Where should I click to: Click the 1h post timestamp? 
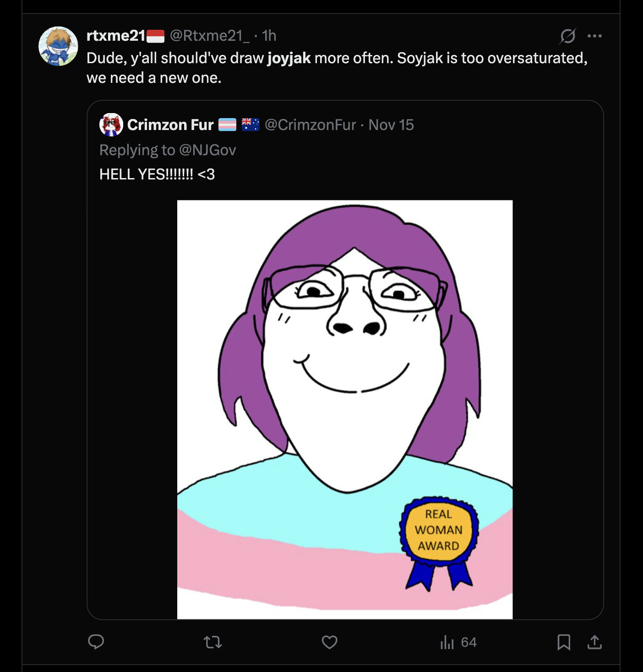click(x=269, y=36)
